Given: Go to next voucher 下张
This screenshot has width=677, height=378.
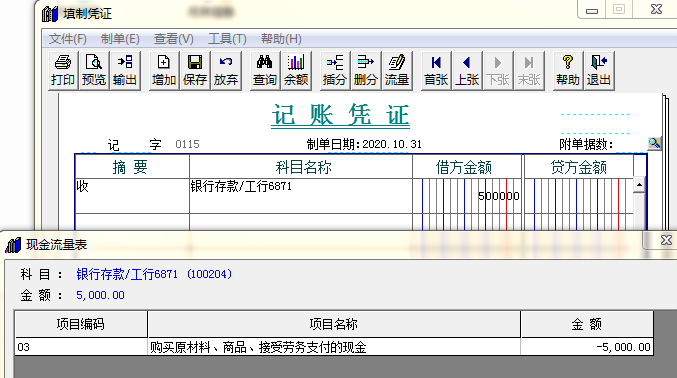Looking at the screenshot, I should 498,70.
